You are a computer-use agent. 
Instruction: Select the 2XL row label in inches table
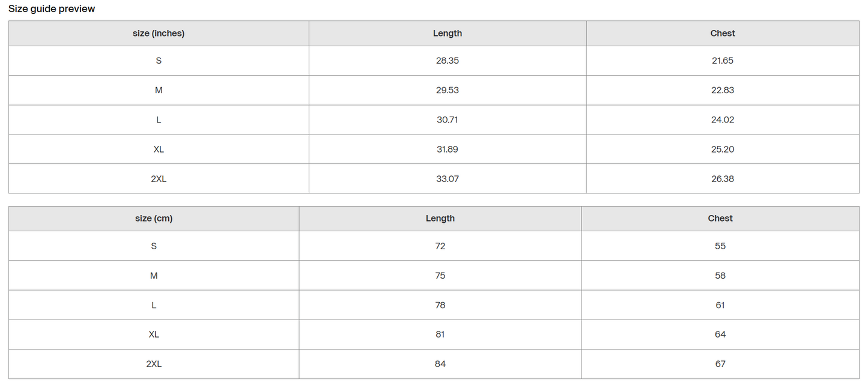pyautogui.click(x=159, y=178)
